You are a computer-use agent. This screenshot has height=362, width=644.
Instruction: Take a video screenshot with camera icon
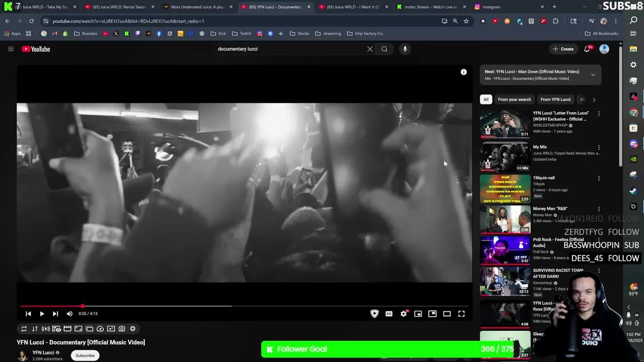[x=122, y=329]
